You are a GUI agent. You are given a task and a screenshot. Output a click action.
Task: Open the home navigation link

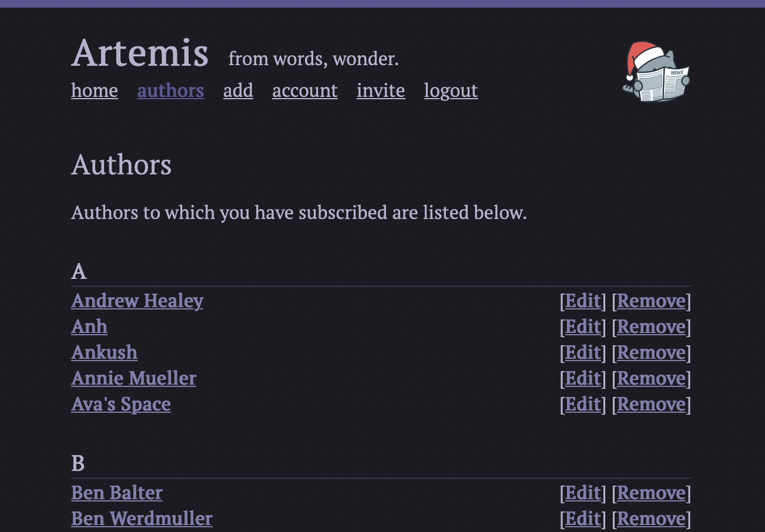[x=94, y=90]
